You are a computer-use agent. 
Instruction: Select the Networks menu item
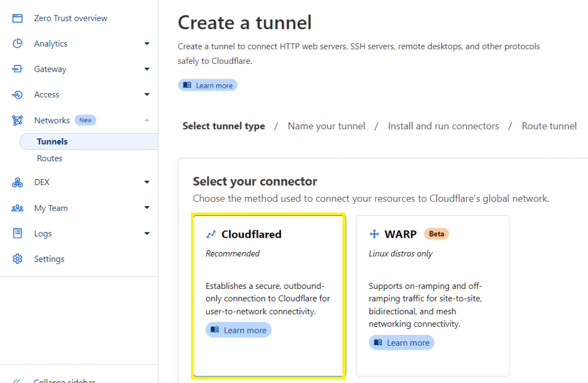click(x=52, y=121)
